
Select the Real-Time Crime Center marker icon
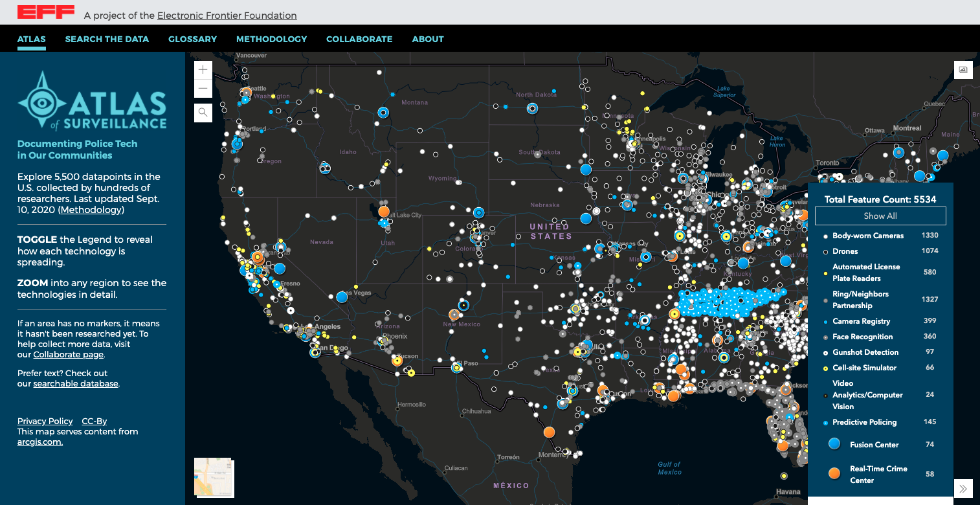pos(834,473)
